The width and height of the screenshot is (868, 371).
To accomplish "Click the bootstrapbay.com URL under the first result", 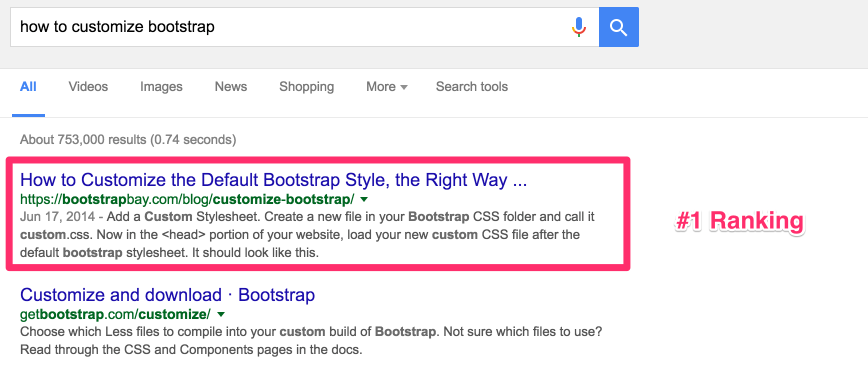I will [187, 199].
